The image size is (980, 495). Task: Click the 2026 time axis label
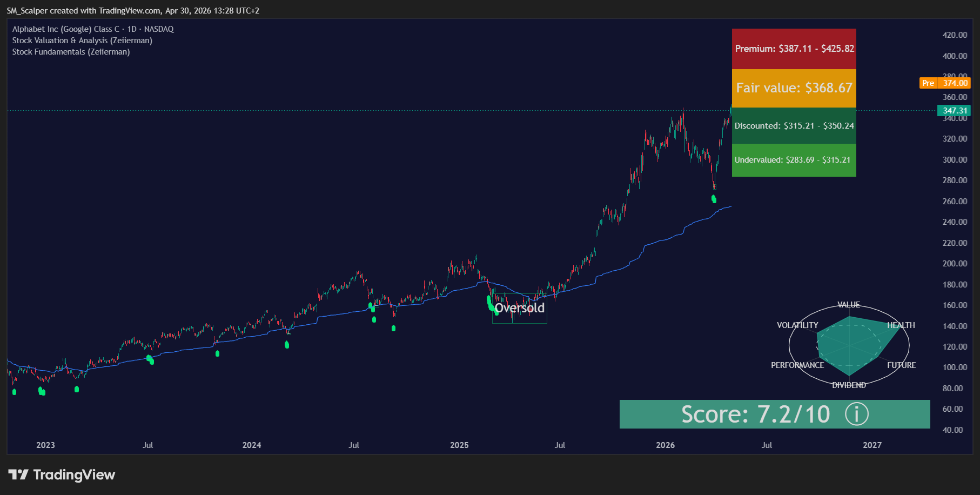click(x=666, y=445)
